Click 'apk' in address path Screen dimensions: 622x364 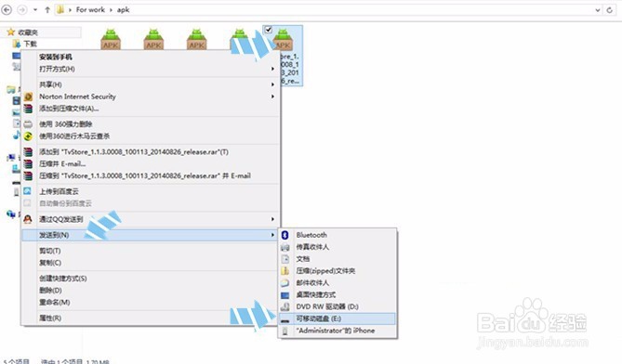click(x=123, y=10)
